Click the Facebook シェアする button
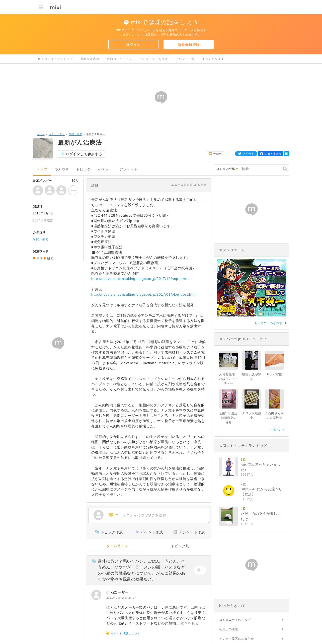This screenshot has width=322, height=644. coord(271,154)
